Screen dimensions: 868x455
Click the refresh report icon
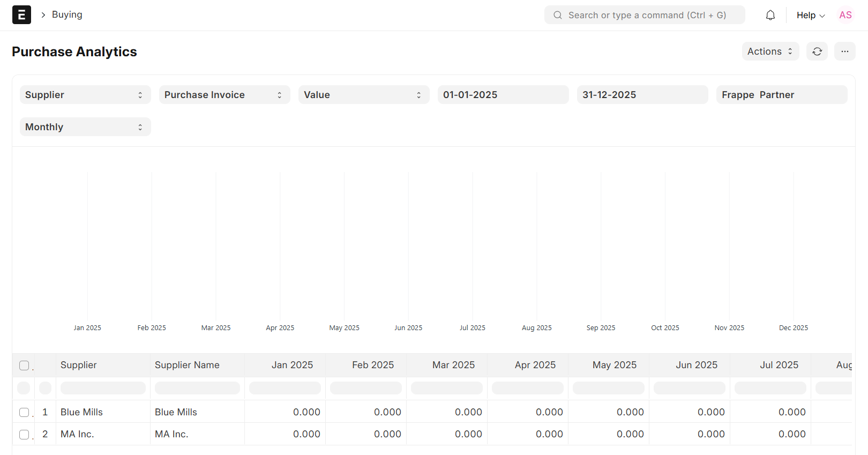point(817,51)
